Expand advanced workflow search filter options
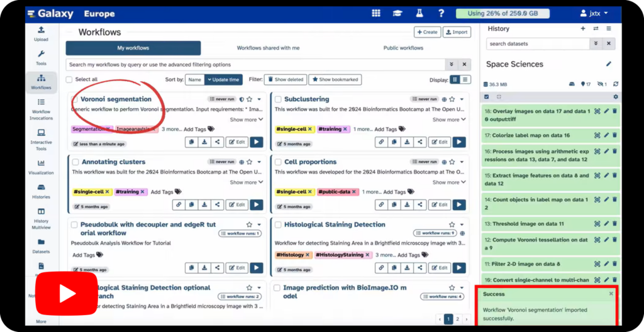The width and height of the screenshot is (644, 332). [x=451, y=65]
